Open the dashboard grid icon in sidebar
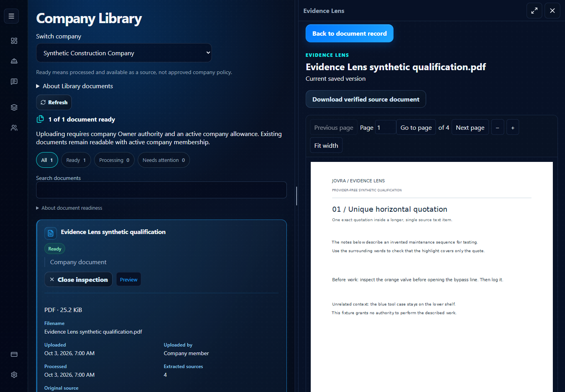The width and height of the screenshot is (565, 392). pos(14,41)
